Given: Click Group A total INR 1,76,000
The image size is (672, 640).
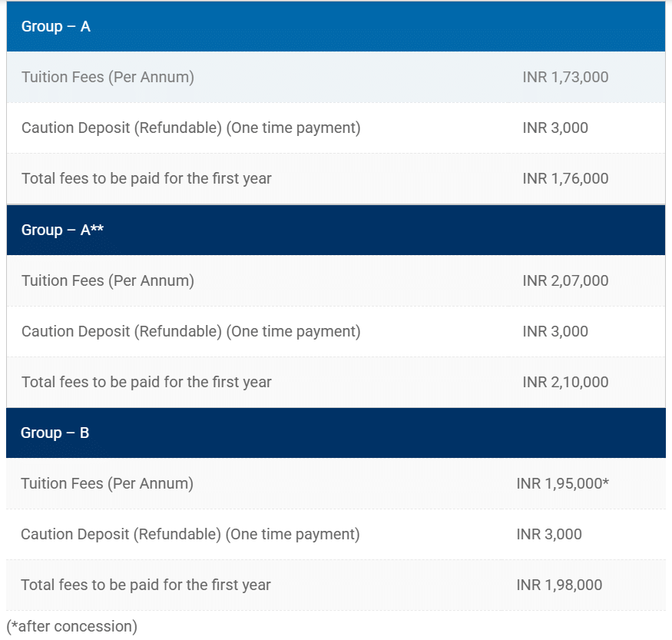Looking at the screenshot, I should pos(565,178).
